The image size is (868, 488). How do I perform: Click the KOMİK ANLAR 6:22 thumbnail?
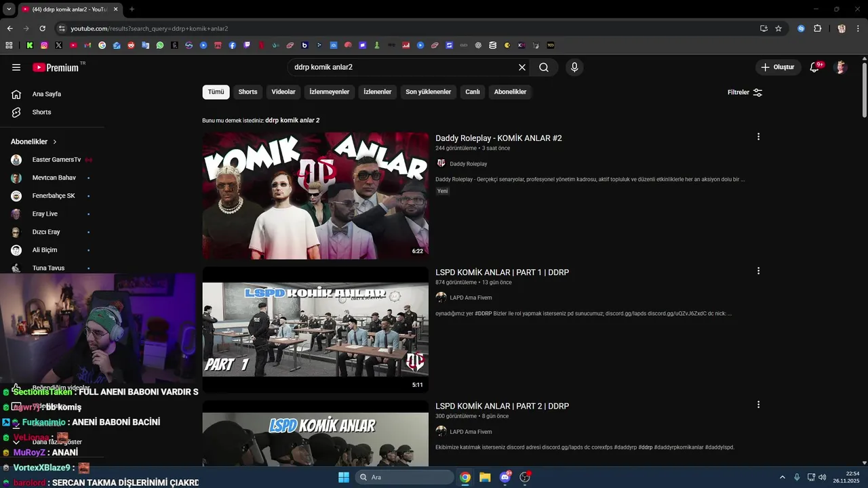(x=315, y=196)
